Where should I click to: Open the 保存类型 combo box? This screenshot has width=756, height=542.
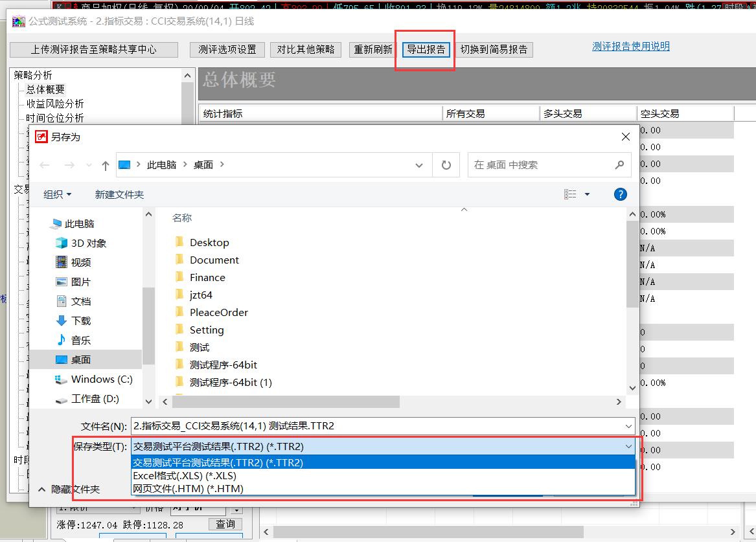pyautogui.click(x=384, y=447)
